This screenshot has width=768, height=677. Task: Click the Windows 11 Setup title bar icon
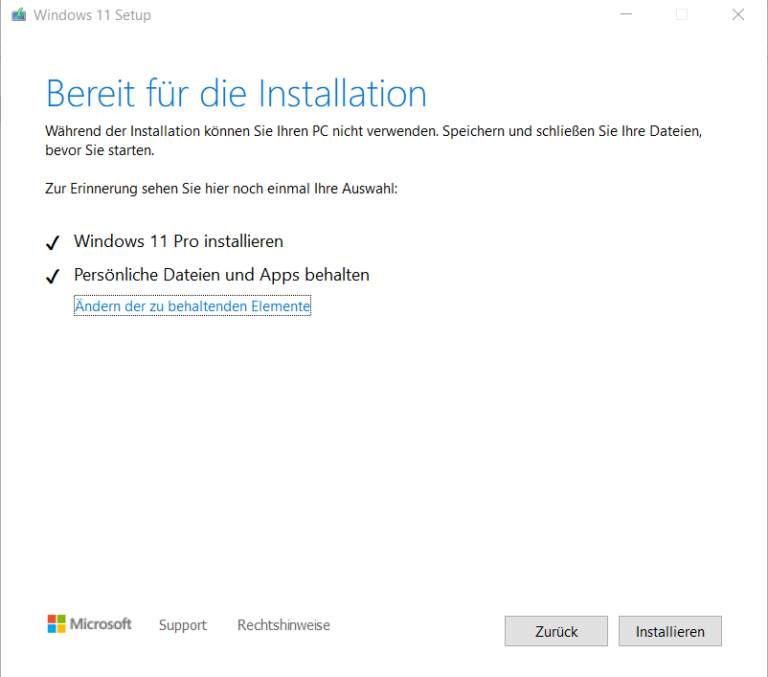19,15
